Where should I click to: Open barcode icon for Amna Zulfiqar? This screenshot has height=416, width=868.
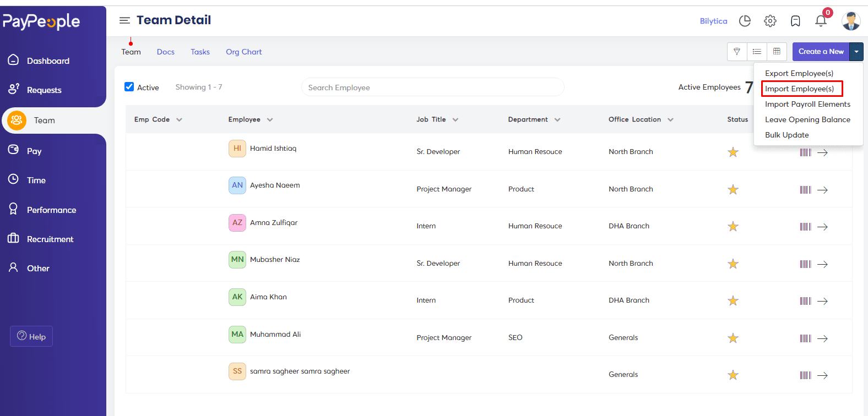click(805, 227)
